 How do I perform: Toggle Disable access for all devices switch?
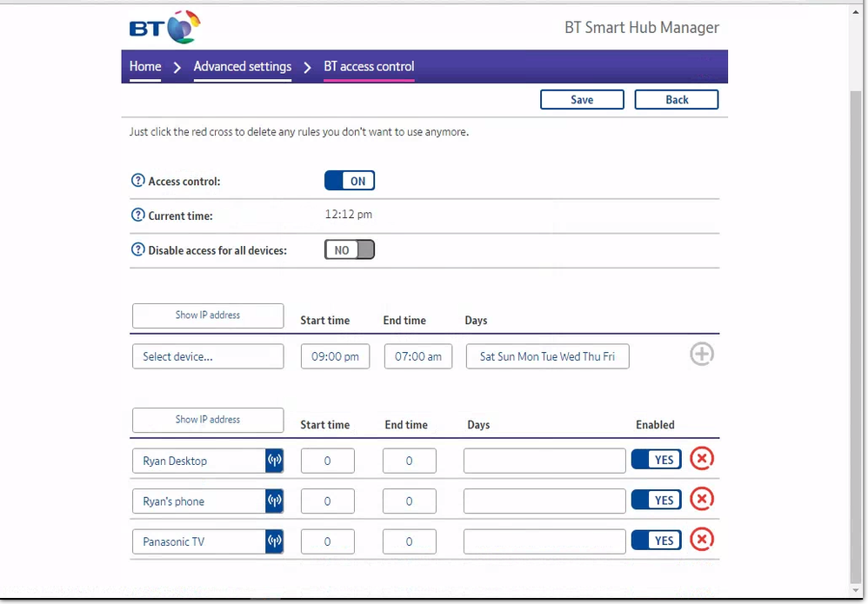(x=350, y=249)
